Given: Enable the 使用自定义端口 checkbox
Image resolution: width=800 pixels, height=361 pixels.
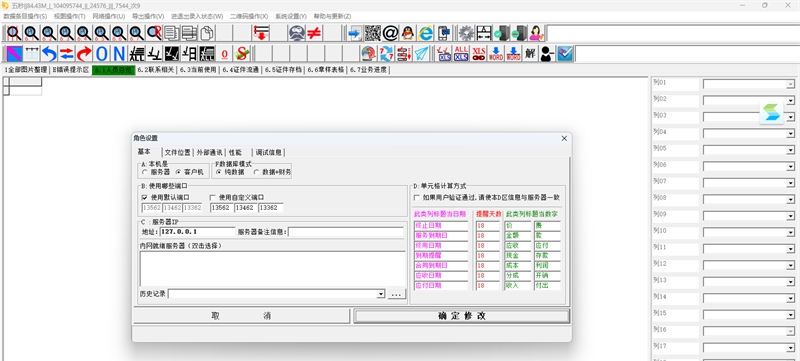Looking at the screenshot, I should (213, 197).
